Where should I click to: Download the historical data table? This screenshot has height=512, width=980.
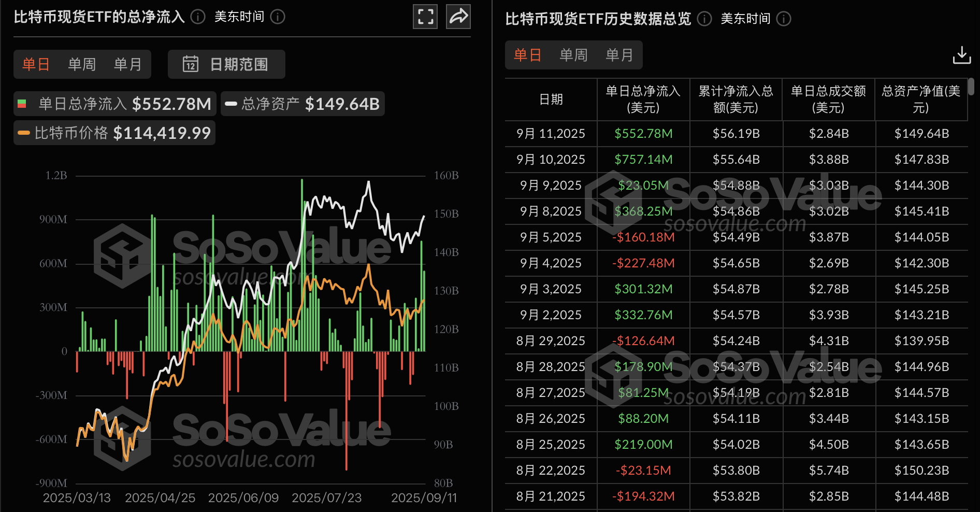coord(962,55)
